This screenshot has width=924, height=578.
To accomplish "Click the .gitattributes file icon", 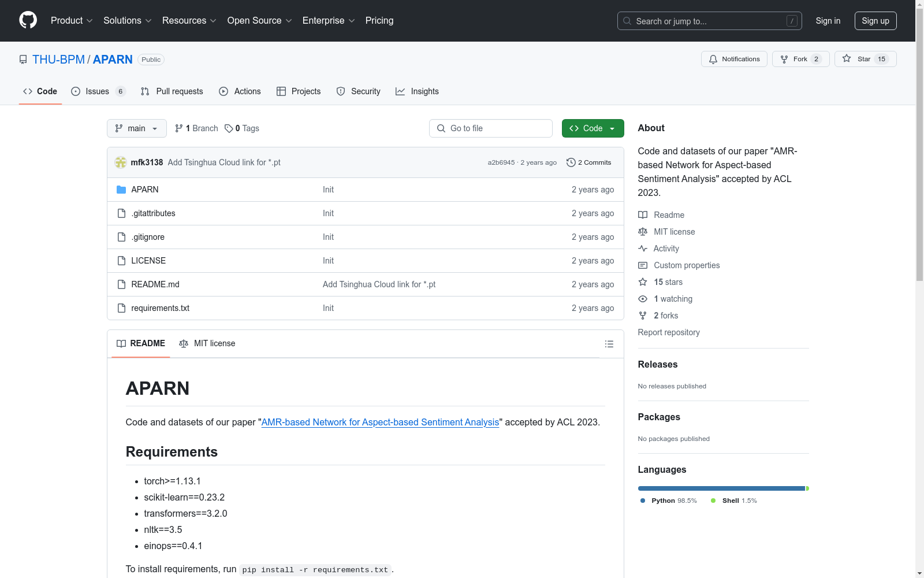I will 121,213.
